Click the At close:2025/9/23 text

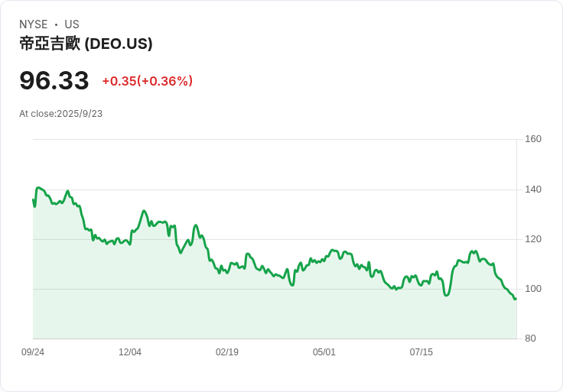coord(60,114)
